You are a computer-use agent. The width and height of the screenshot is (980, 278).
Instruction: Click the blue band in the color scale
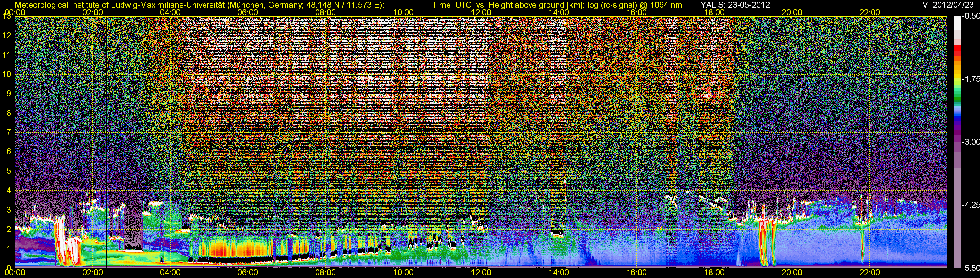tap(957, 114)
